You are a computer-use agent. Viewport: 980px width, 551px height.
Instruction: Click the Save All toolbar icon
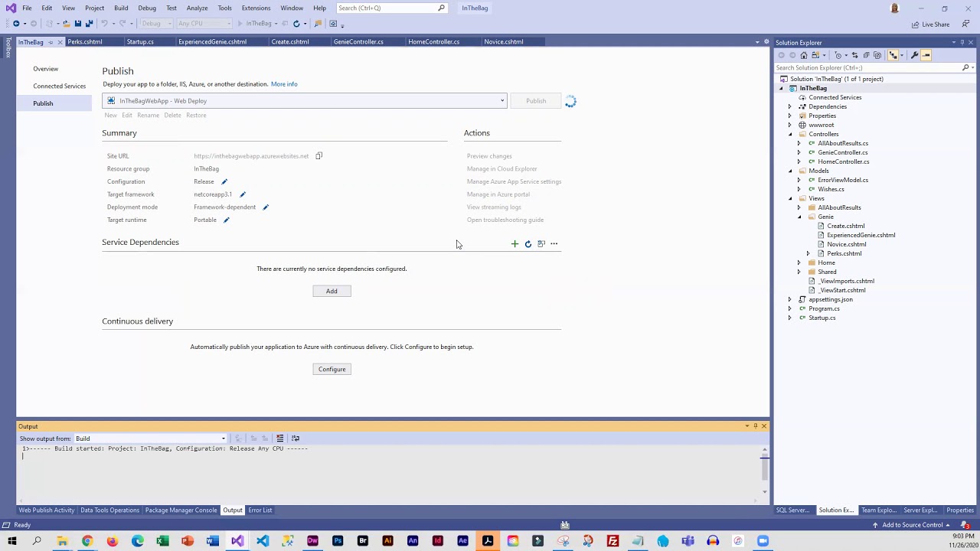(x=89, y=24)
